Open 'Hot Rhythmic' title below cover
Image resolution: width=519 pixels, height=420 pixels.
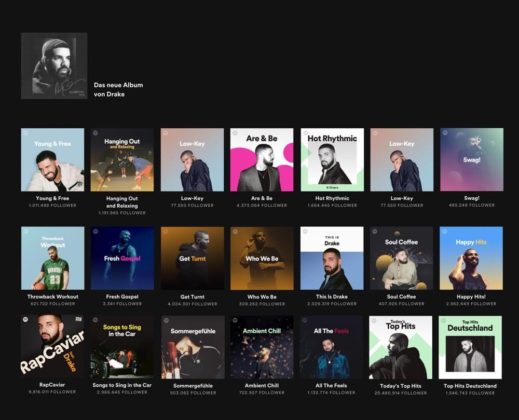pyautogui.click(x=332, y=198)
